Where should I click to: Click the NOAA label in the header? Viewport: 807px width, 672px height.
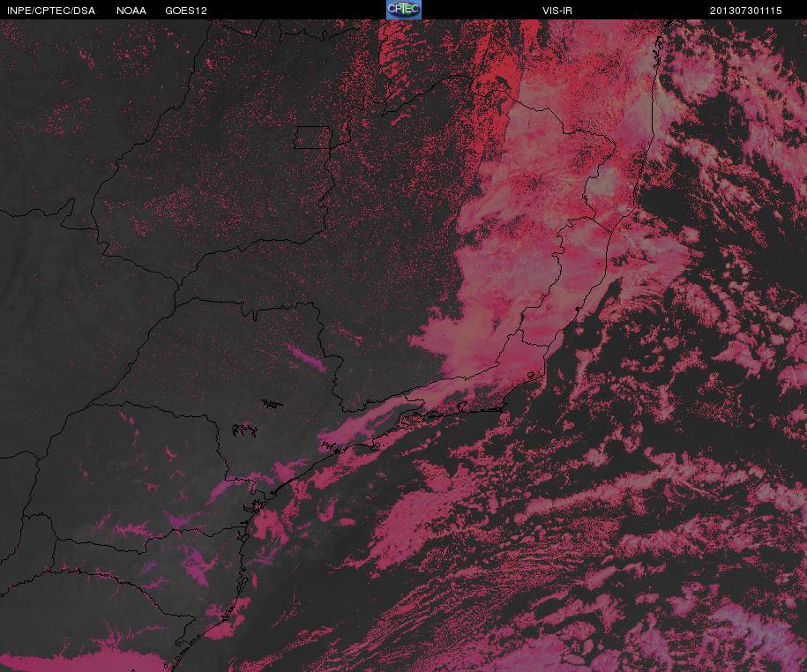click(131, 11)
